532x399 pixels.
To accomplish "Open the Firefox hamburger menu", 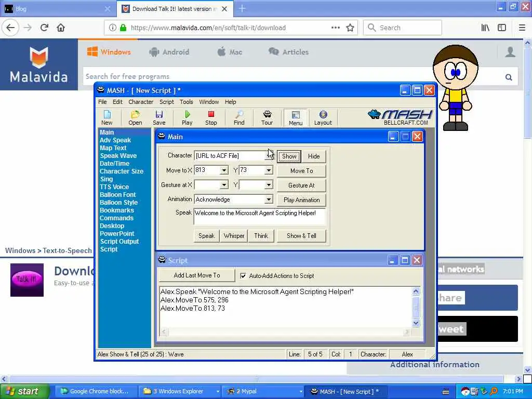I will 522,28.
